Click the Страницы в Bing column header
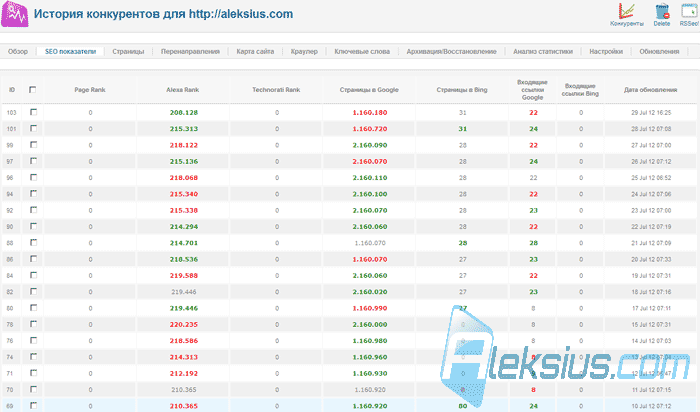This screenshot has height=412, width=700. tap(462, 90)
